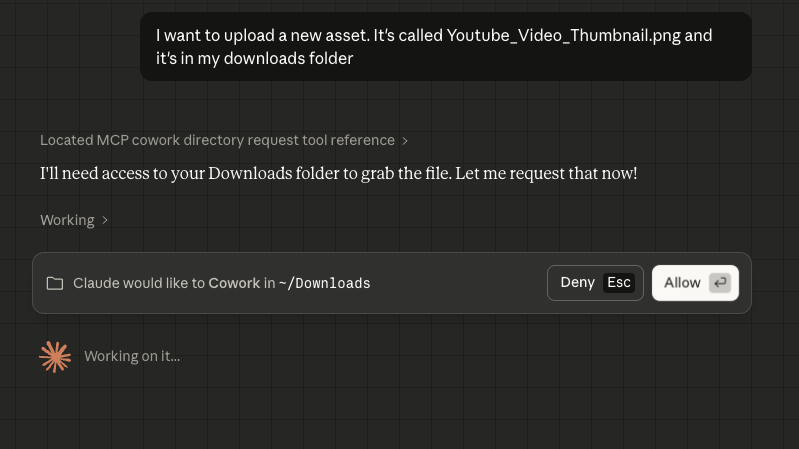Expand Located MCP cowork directory request step

(x=224, y=140)
